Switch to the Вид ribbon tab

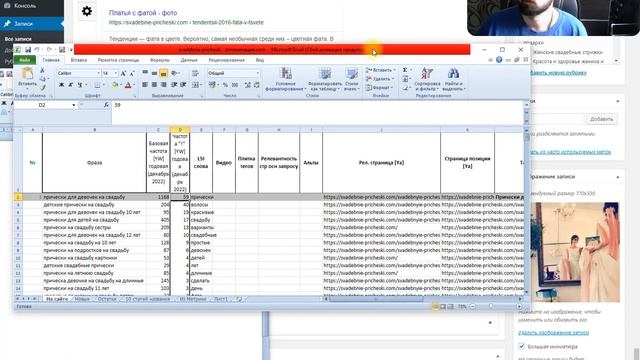(x=260, y=60)
